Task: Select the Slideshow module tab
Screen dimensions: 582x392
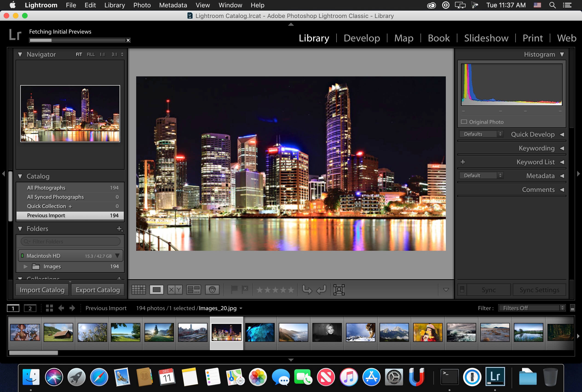Action: [x=486, y=38]
